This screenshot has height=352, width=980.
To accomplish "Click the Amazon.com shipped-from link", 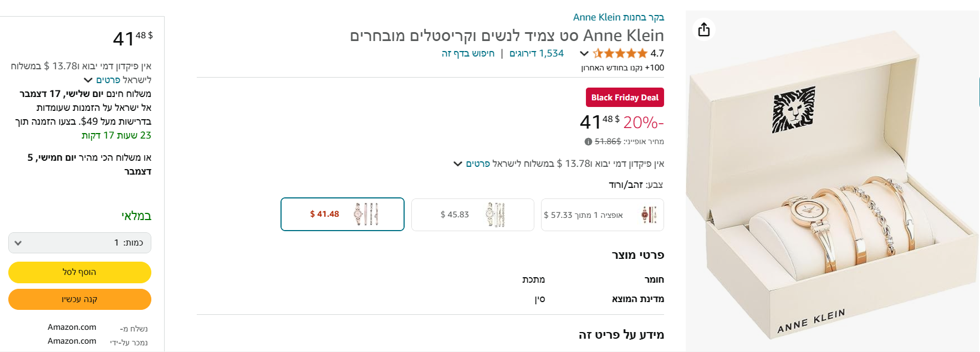I will [72, 327].
